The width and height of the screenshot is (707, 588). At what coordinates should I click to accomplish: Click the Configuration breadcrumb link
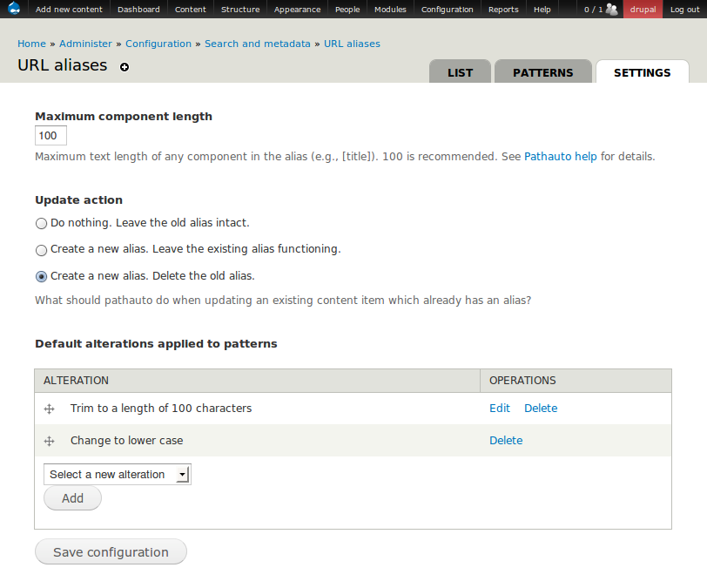pos(158,44)
